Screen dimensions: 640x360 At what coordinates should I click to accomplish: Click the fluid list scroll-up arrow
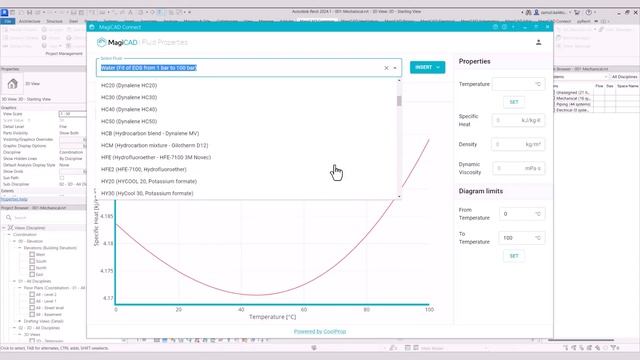click(x=399, y=81)
